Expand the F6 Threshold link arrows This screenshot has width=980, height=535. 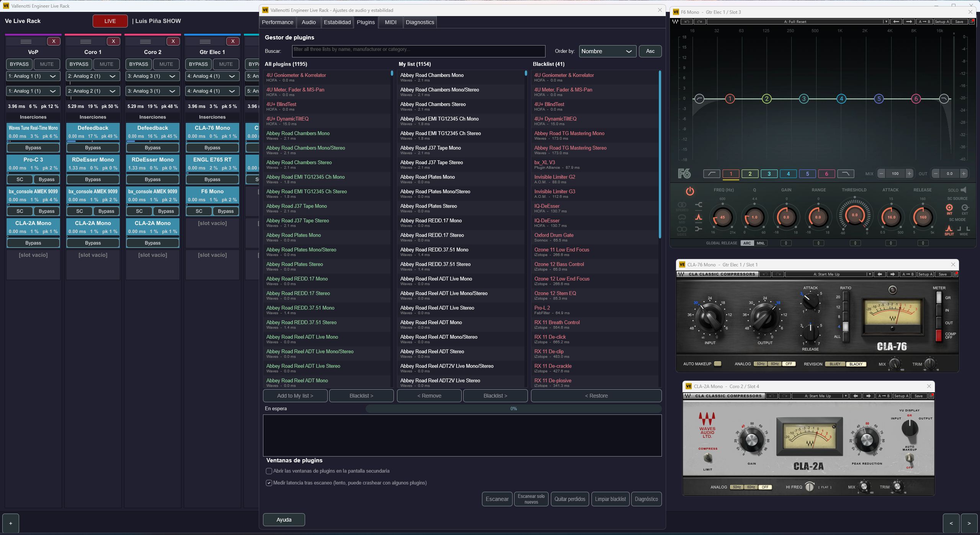click(855, 243)
